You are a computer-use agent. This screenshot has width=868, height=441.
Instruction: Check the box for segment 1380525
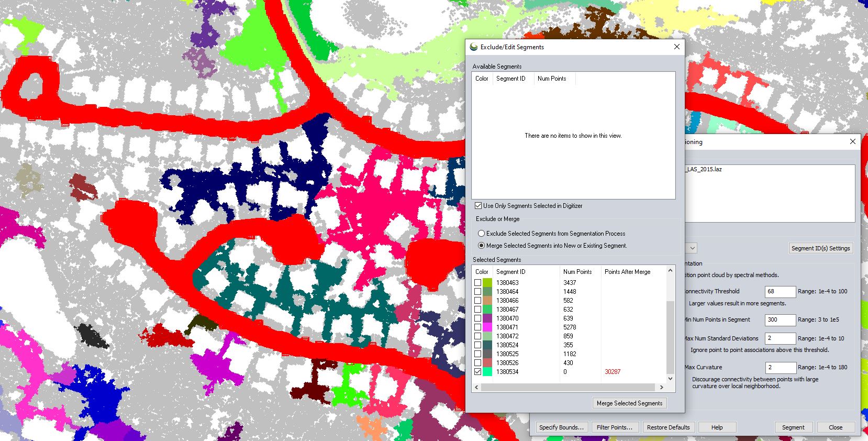click(x=477, y=354)
